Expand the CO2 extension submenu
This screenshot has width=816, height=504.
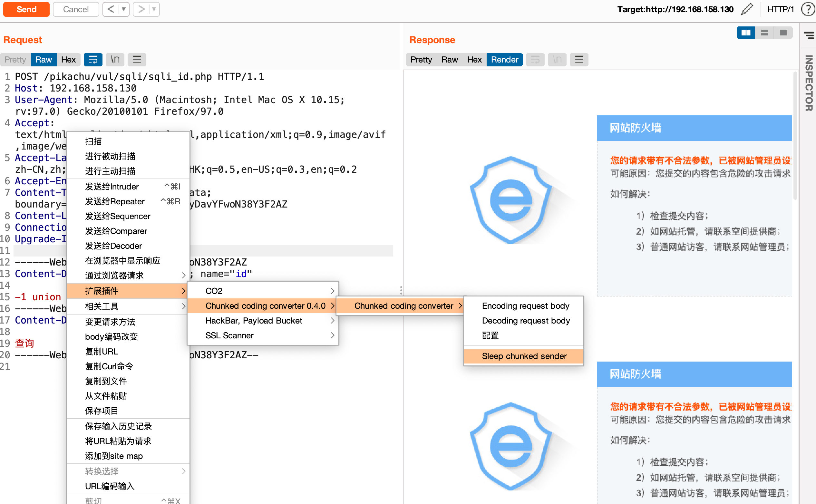(x=263, y=291)
